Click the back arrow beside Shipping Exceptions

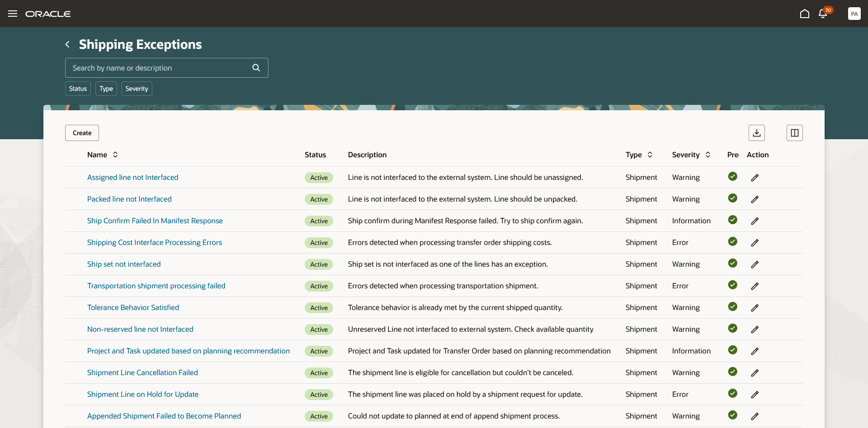[67, 44]
